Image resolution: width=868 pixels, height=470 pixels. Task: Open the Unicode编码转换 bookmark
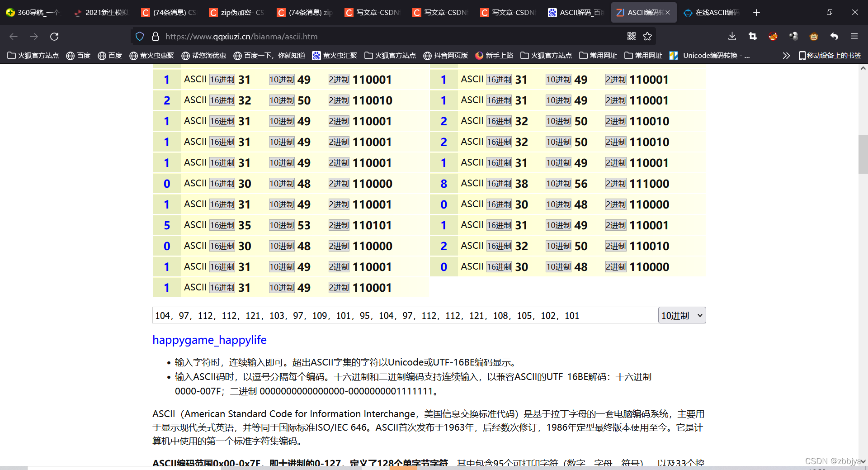click(x=710, y=55)
